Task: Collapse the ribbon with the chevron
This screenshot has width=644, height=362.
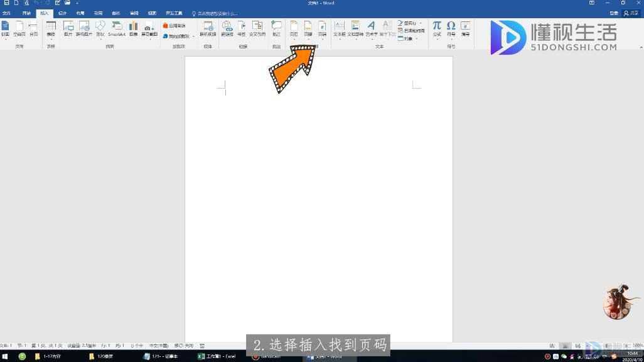Action: point(641,47)
